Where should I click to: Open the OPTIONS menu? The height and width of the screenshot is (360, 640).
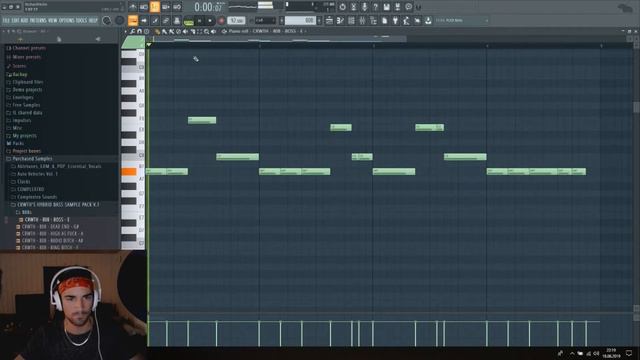click(67, 20)
